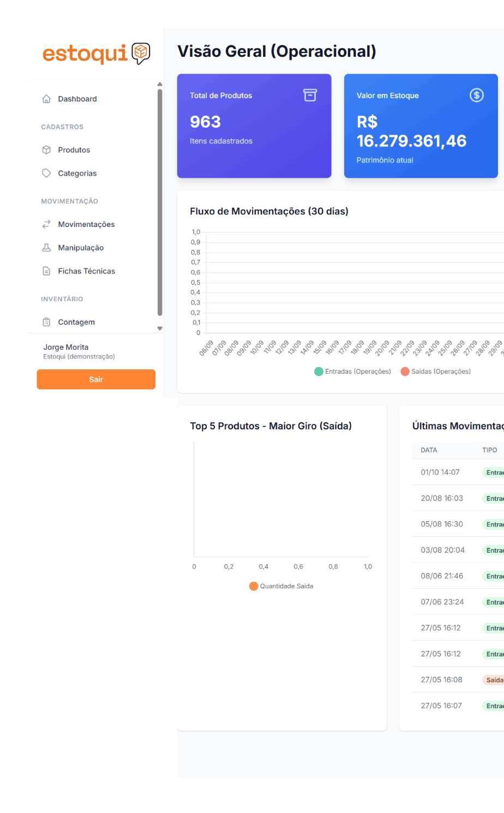504x813 pixels.
Task: Click the 07/06 23:24 movement row
Action: [458, 602]
